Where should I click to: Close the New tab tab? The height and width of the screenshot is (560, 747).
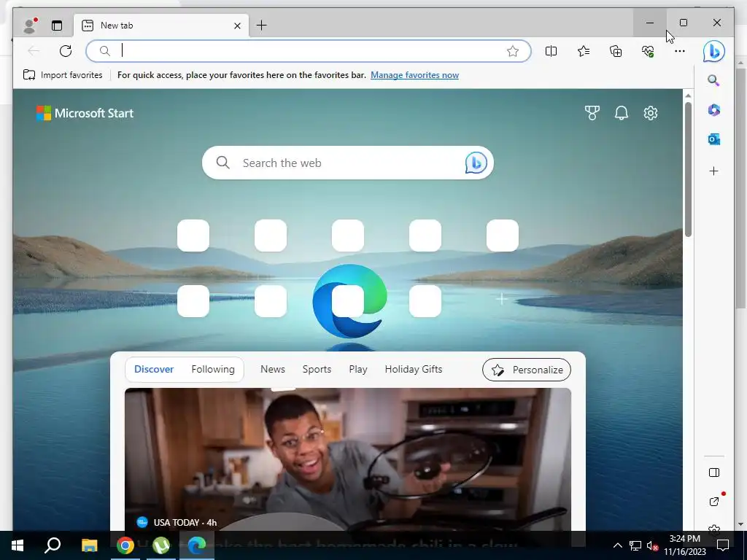point(237,26)
